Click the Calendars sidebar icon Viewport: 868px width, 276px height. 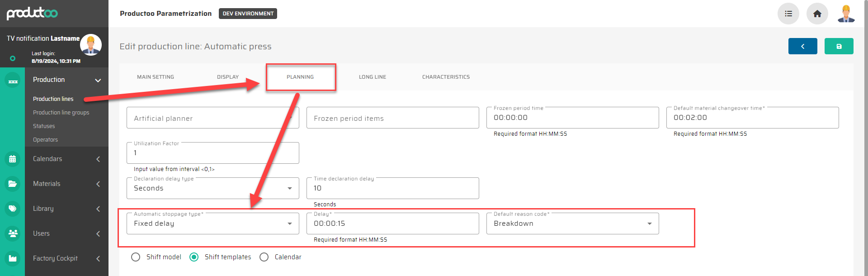(x=13, y=159)
